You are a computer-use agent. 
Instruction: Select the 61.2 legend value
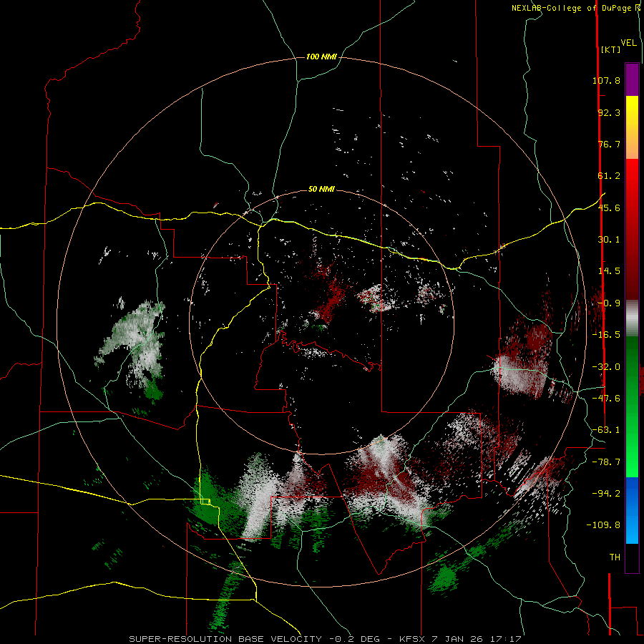pyautogui.click(x=609, y=176)
